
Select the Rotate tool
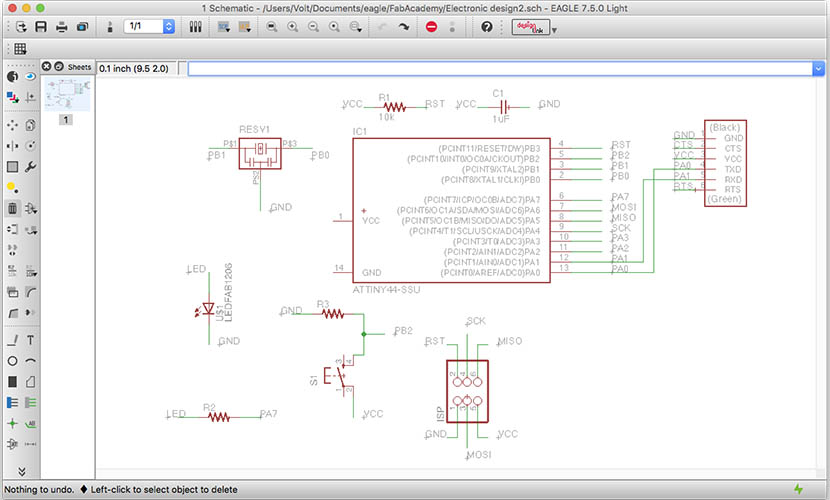[x=30, y=146]
